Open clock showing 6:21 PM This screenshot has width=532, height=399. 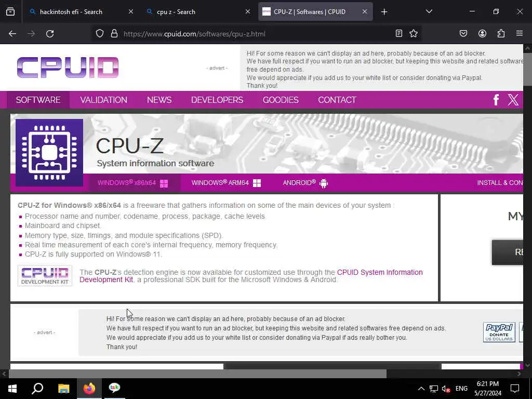(x=488, y=389)
